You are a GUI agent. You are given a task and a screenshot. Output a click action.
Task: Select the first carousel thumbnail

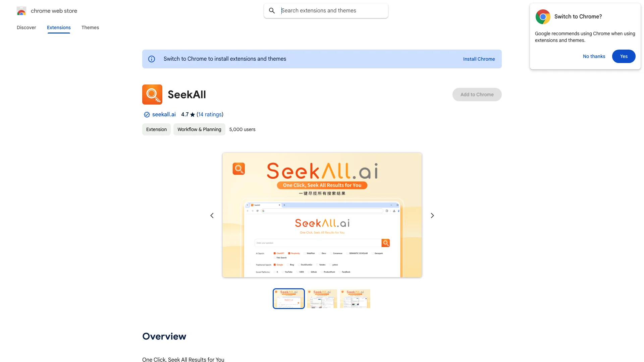coord(289,298)
